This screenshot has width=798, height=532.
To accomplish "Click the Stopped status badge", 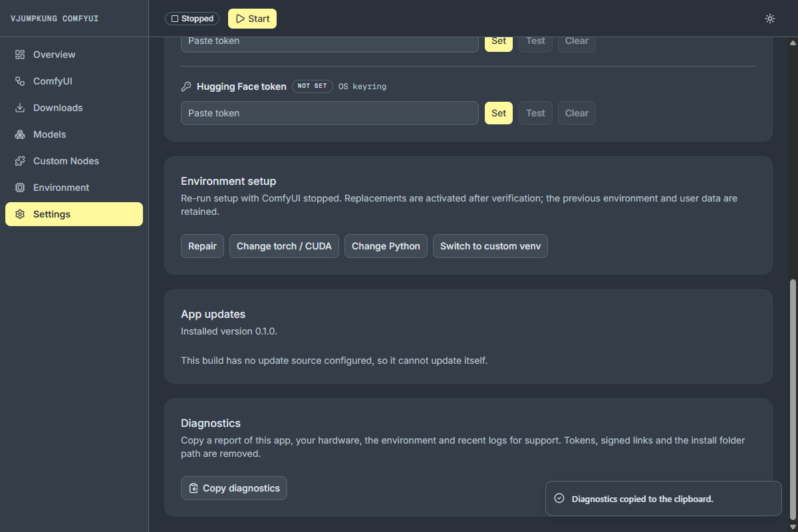I will [x=192, y=19].
